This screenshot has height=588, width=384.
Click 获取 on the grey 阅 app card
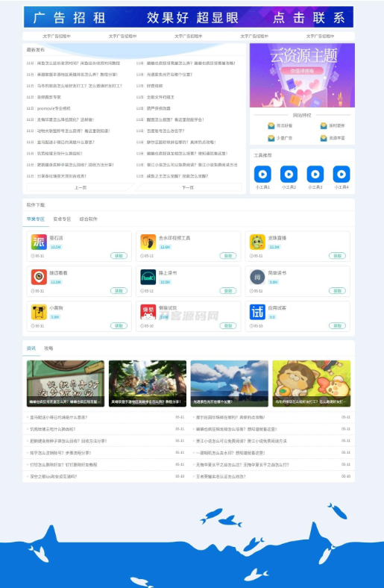(x=337, y=290)
